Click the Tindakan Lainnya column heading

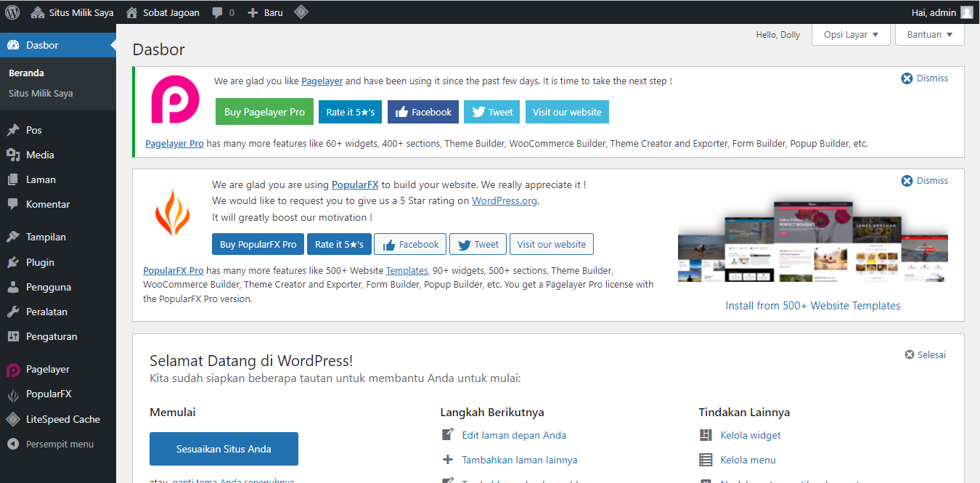click(744, 413)
